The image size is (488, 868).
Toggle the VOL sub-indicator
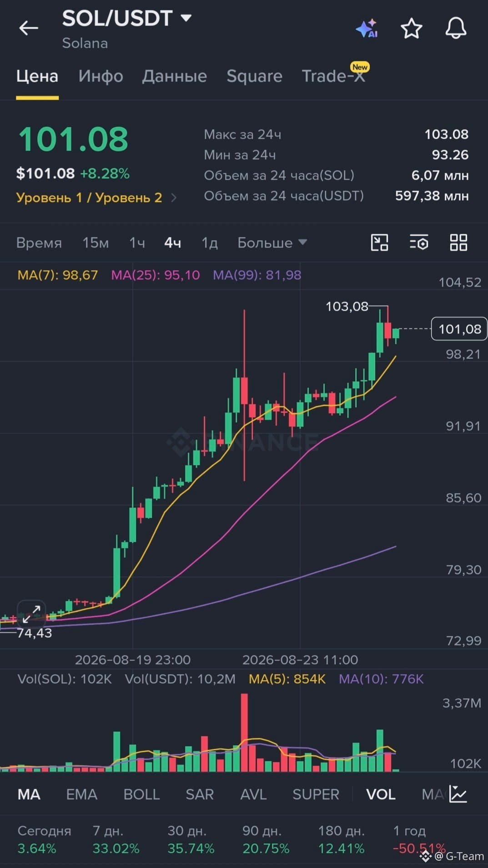(381, 794)
